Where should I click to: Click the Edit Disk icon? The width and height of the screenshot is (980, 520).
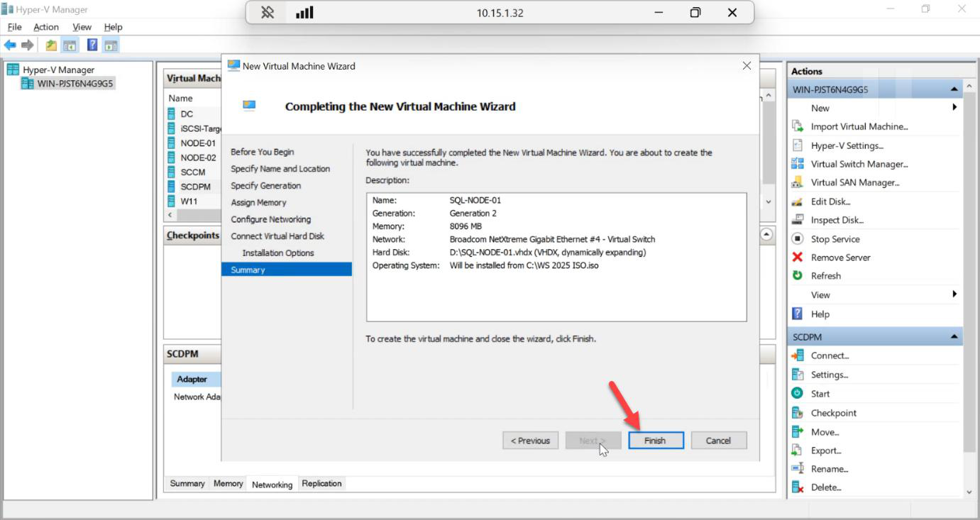798,201
